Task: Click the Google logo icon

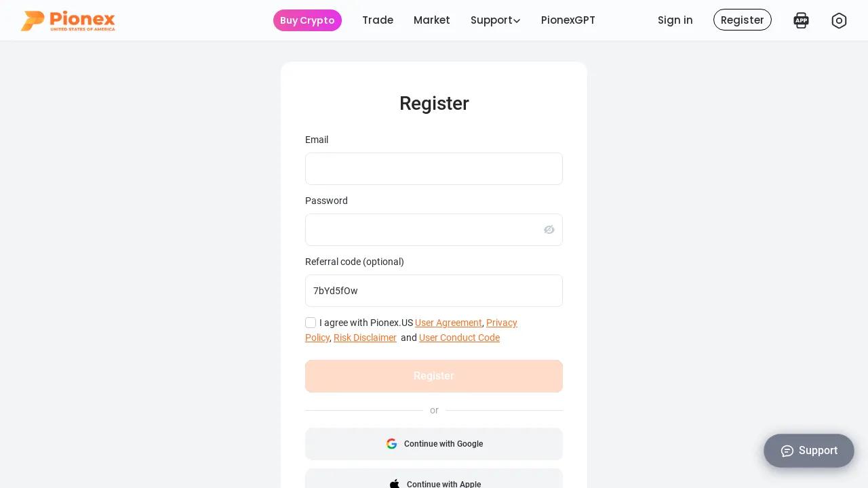Action: (392, 444)
